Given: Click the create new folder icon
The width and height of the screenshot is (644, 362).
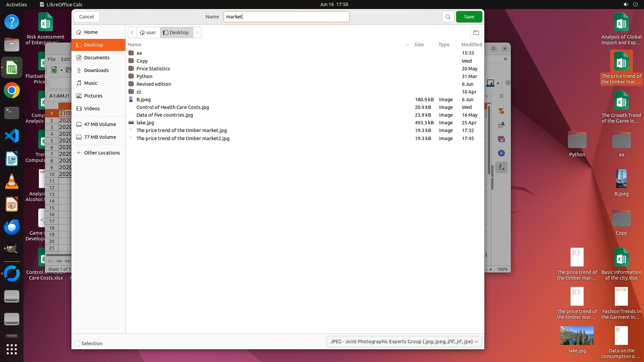Looking at the screenshot, I should point(476,33).
